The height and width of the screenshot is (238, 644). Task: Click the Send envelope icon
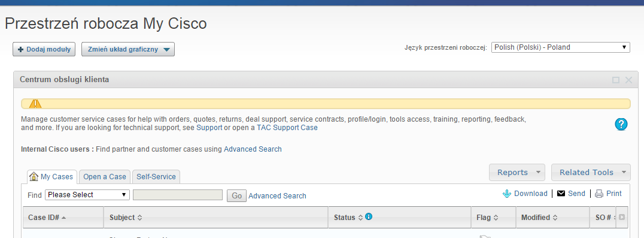click(x=561, y=194)
